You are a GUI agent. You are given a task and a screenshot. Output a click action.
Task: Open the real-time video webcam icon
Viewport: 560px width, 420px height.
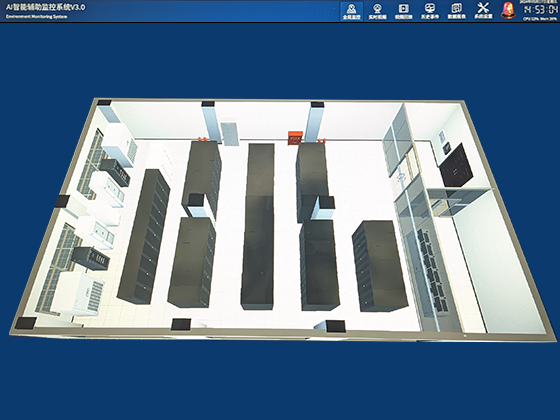pos(378,11)
